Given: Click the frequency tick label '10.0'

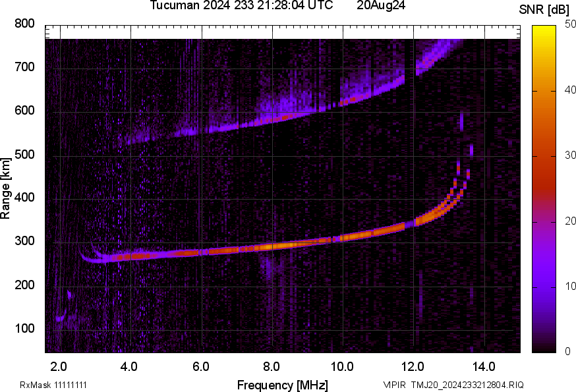Looking at the screenshot, I should [342, 367].
